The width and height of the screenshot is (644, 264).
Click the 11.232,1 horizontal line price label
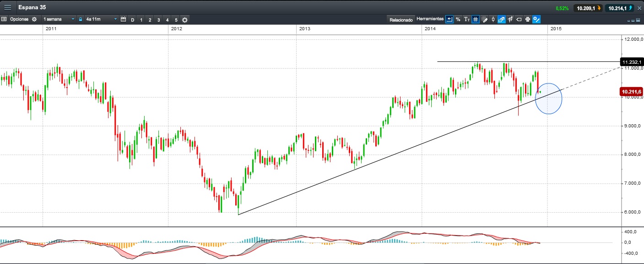click(631, 62)
